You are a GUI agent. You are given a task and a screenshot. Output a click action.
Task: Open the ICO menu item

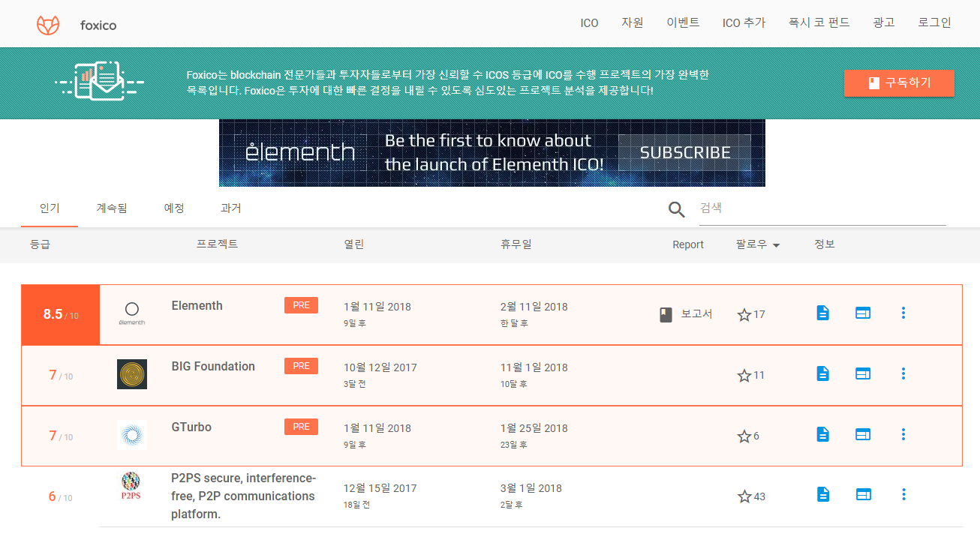coord(589,23)
